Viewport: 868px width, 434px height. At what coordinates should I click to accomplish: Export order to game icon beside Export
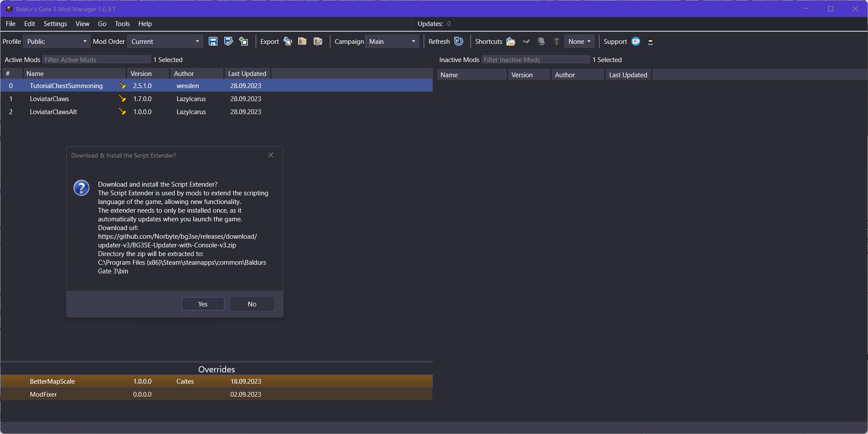click(288, 41)
